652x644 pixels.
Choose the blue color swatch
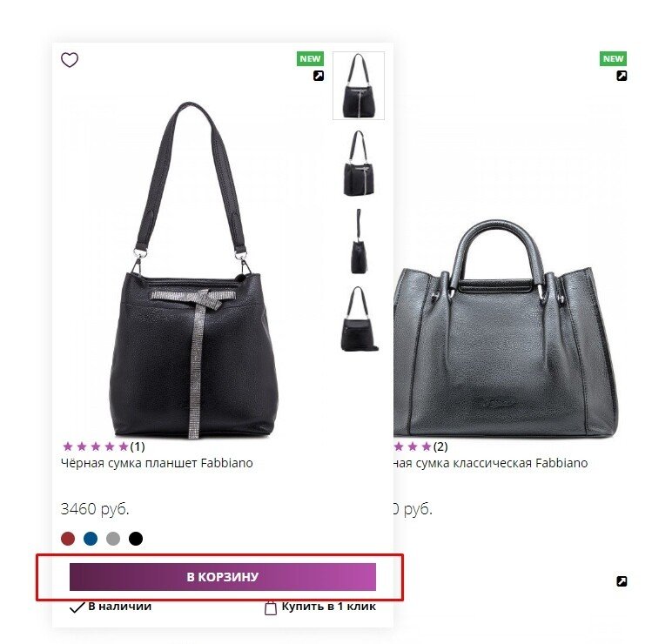coord(91,539)
